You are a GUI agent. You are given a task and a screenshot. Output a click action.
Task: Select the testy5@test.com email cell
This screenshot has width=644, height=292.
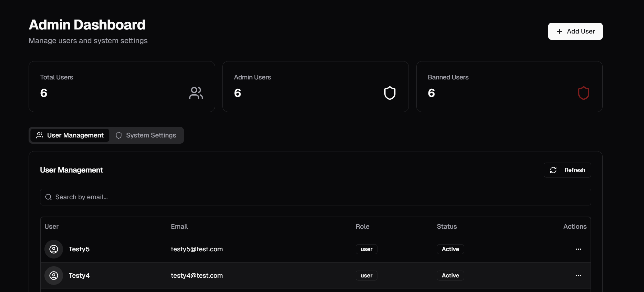tap(197, 249)
